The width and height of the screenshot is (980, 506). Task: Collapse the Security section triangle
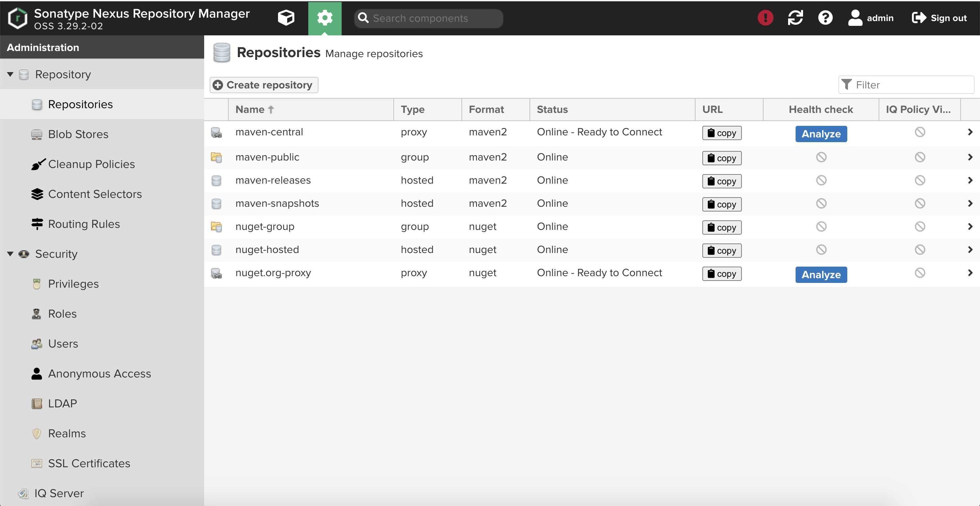[x=10, y=254]
